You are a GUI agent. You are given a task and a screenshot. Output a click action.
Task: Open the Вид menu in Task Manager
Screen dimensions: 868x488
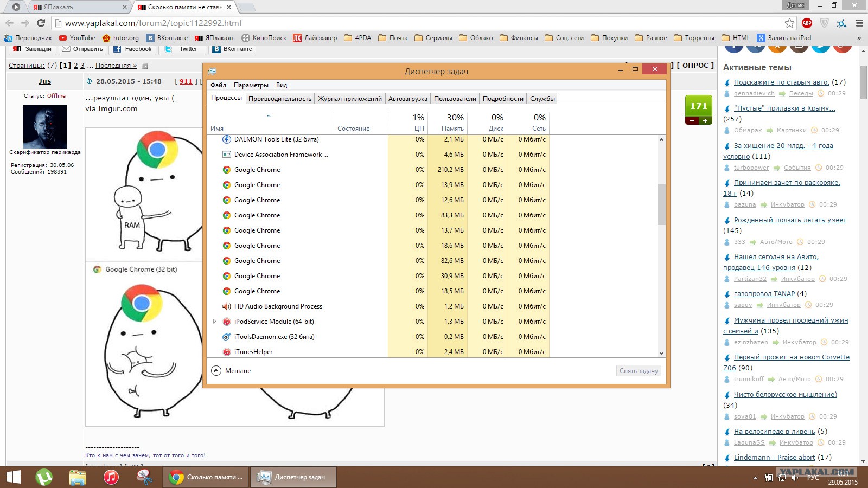(282, 85)
